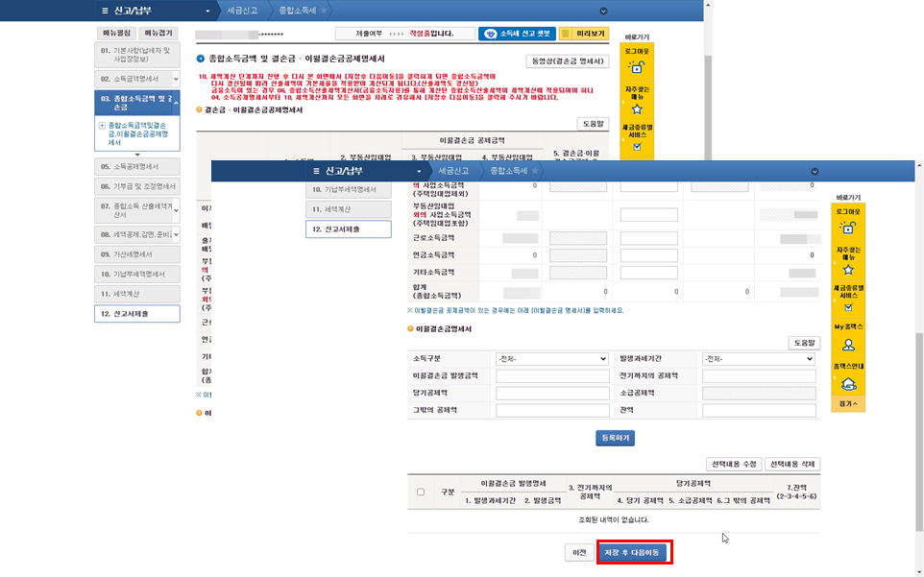Expand the 신고/납부 dropdown arrow in the front window

tap(419, 171)
